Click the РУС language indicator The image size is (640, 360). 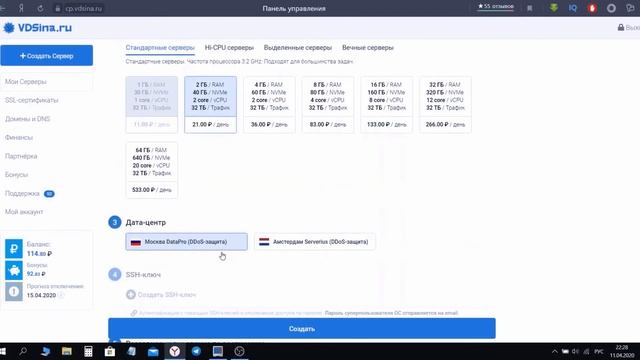(599, 351)
